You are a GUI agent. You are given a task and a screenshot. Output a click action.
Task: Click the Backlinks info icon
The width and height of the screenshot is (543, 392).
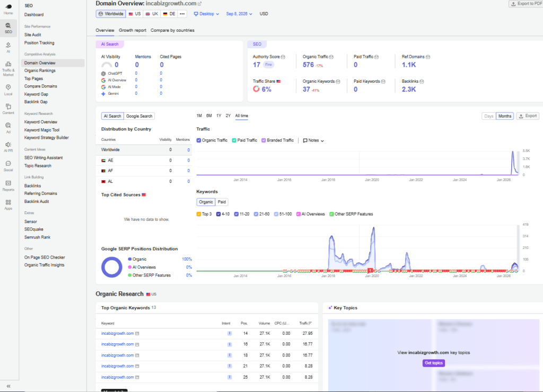(422, 81)
